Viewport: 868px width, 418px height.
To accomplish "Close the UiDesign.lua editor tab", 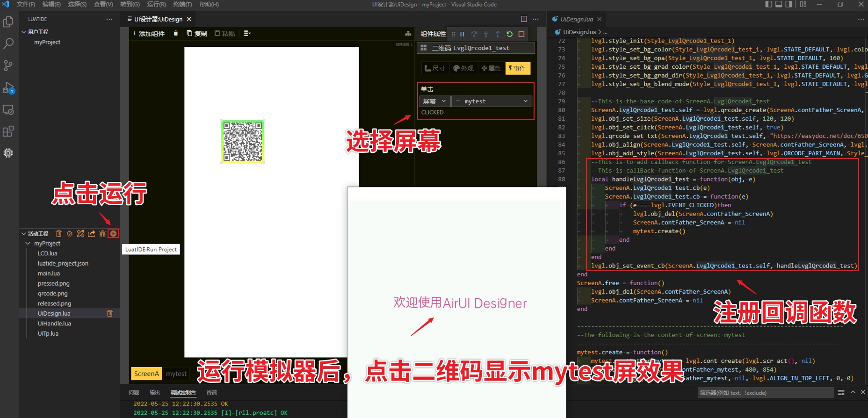I will 600,19.
